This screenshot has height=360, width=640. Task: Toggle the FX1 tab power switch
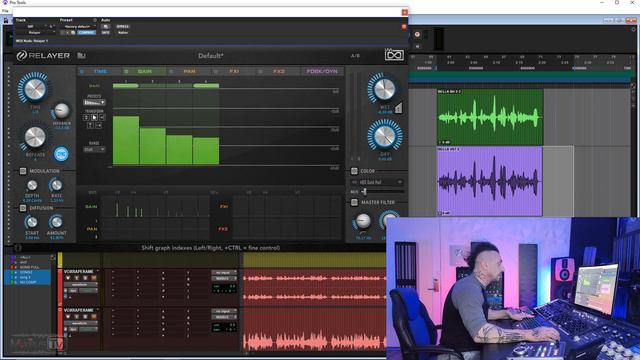[x=216, y=71]
